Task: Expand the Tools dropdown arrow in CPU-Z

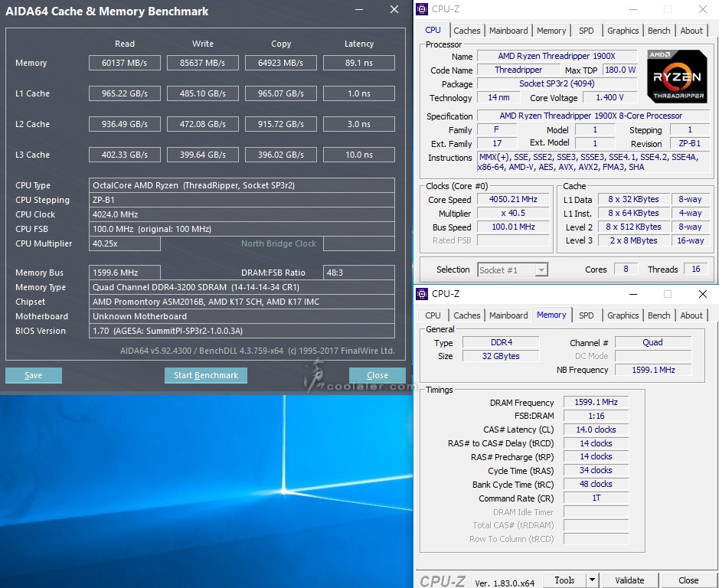Action: (591, 580)
